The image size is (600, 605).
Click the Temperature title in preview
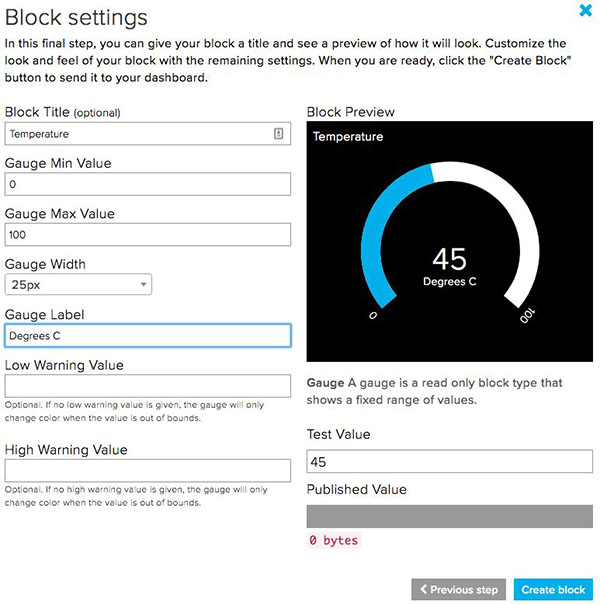(x=348, y=137)
